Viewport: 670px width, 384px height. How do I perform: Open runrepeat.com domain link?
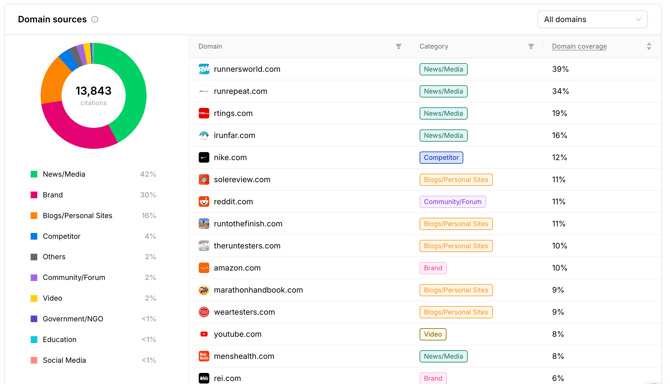pyautogui.click(x=241, y=91)
